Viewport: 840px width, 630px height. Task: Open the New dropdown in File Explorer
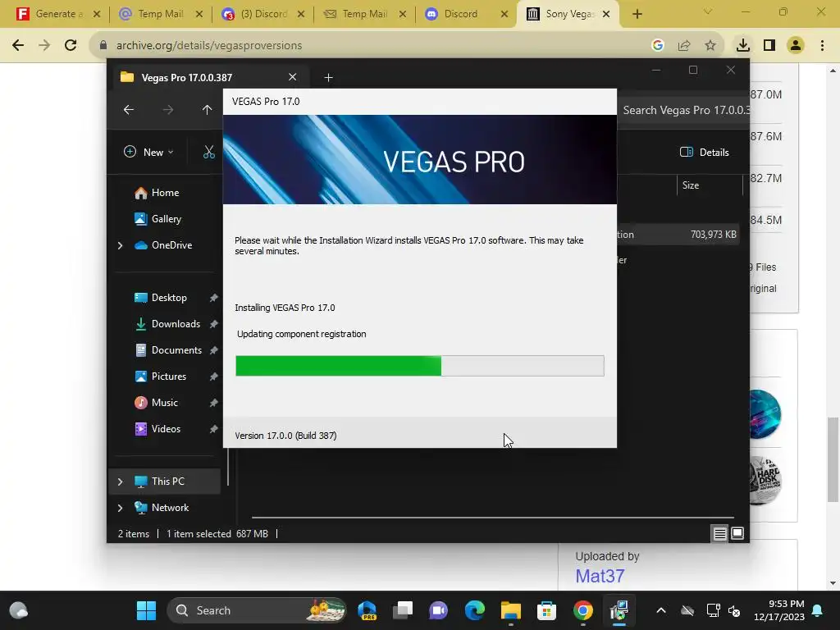pyautogui.click(x=149, y=152)
